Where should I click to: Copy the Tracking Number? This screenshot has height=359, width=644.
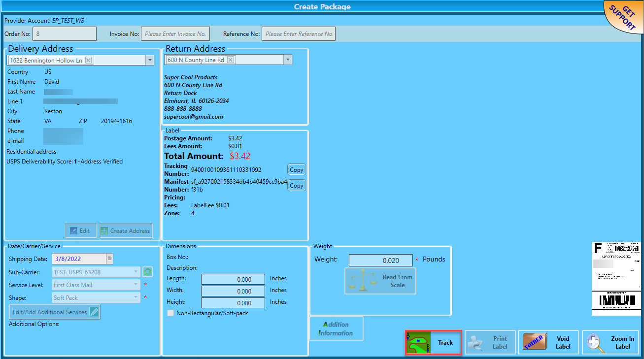(297, 169)
